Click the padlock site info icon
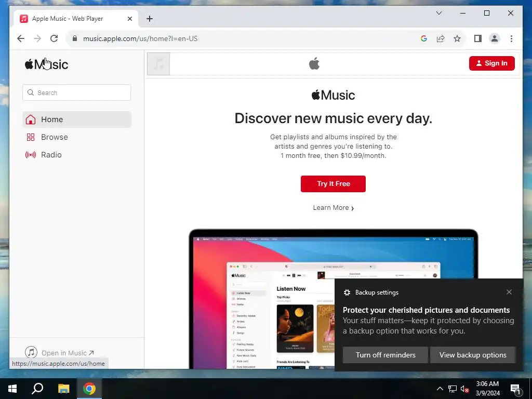 (x=75, y=38)
